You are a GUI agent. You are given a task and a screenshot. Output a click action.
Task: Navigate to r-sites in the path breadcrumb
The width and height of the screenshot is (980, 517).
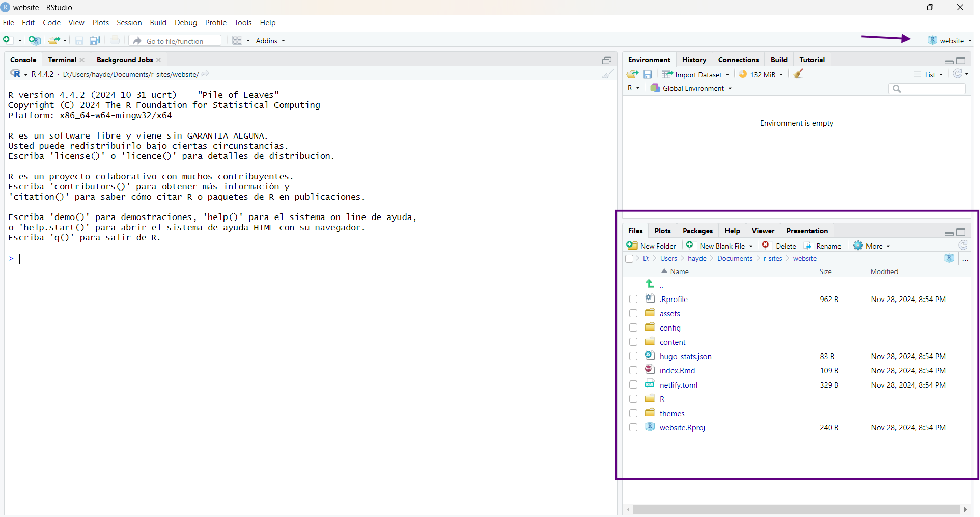coord(772,259)
